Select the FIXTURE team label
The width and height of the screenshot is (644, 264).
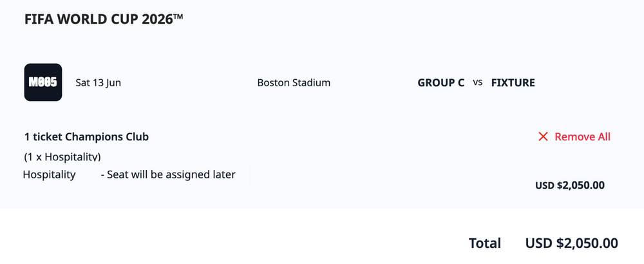point(513,82)
